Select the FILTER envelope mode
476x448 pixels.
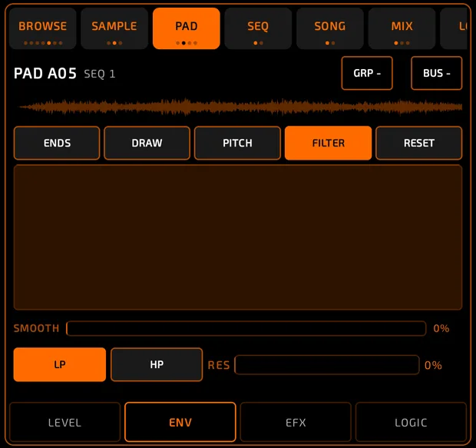tap(328, 143)
